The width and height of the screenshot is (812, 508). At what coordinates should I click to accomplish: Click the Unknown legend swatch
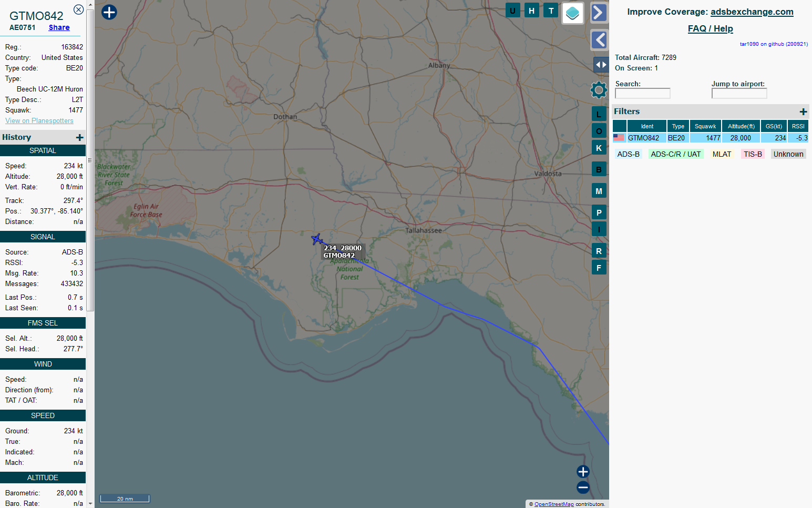tap(788, 154)
